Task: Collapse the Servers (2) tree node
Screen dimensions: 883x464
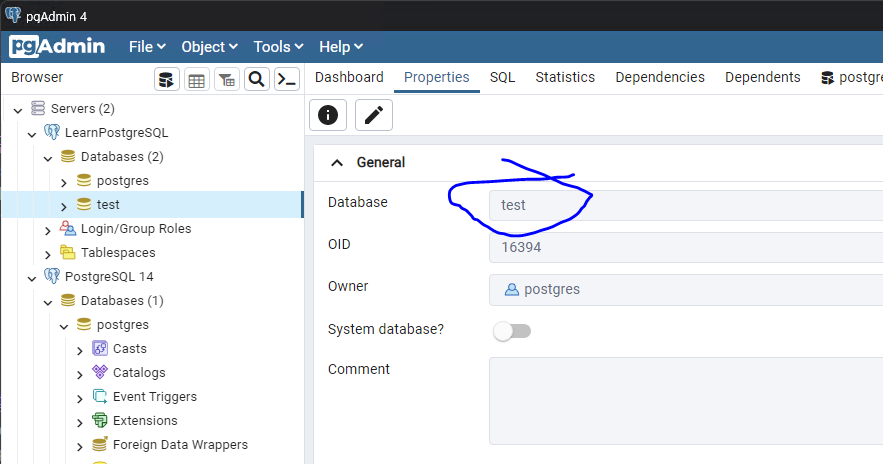Action: pos(18,110)
